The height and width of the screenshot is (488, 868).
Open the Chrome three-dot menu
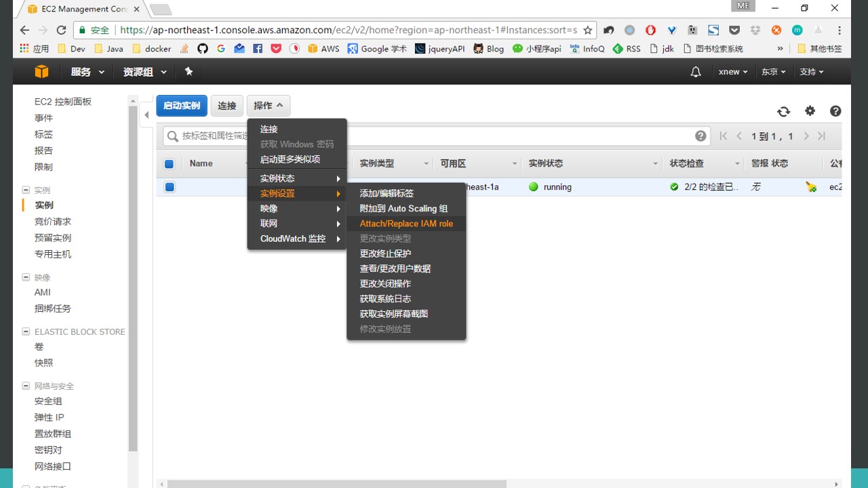[840, 30]
